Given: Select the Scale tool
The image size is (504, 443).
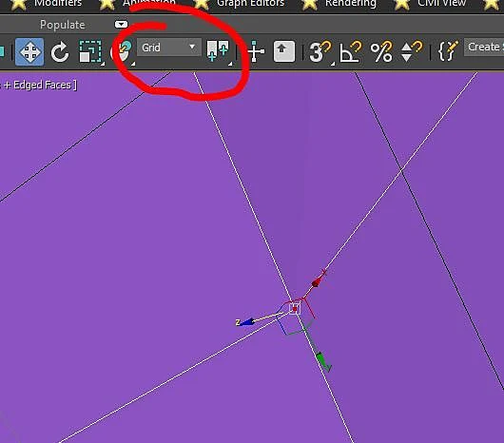Looking at the screenshot, I should (91, 51).
